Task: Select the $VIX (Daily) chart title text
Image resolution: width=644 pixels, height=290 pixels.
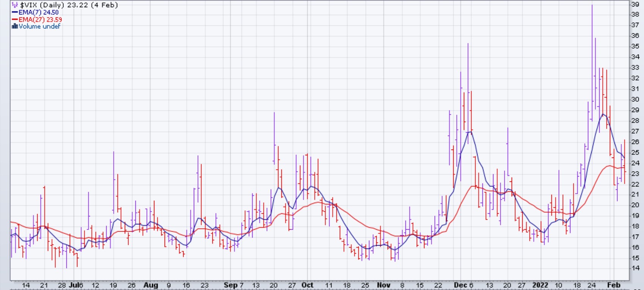Action: 69,5
